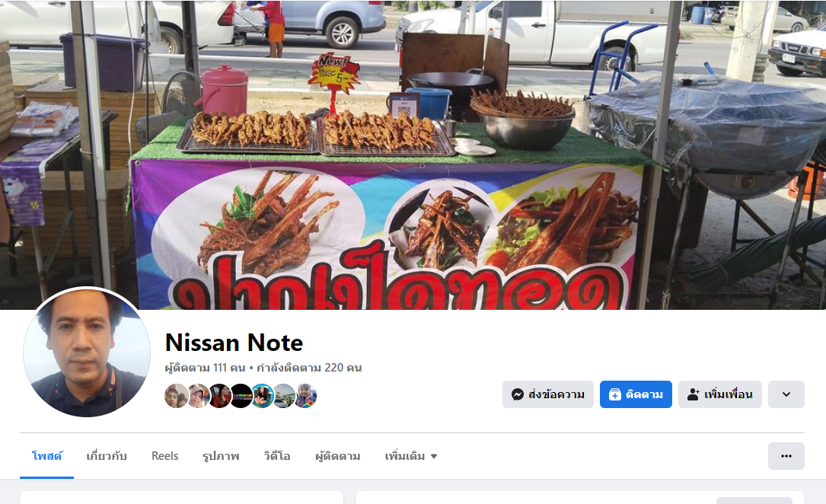
Task: Click the Nissan Note profile name
Action: point(234,343)
